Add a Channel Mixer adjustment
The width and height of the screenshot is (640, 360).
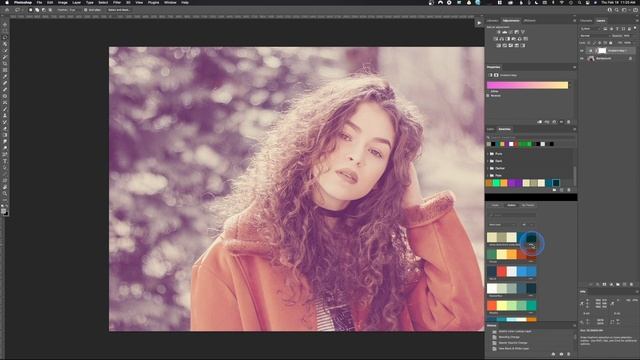pyautogui.click(x=520, y=39)
